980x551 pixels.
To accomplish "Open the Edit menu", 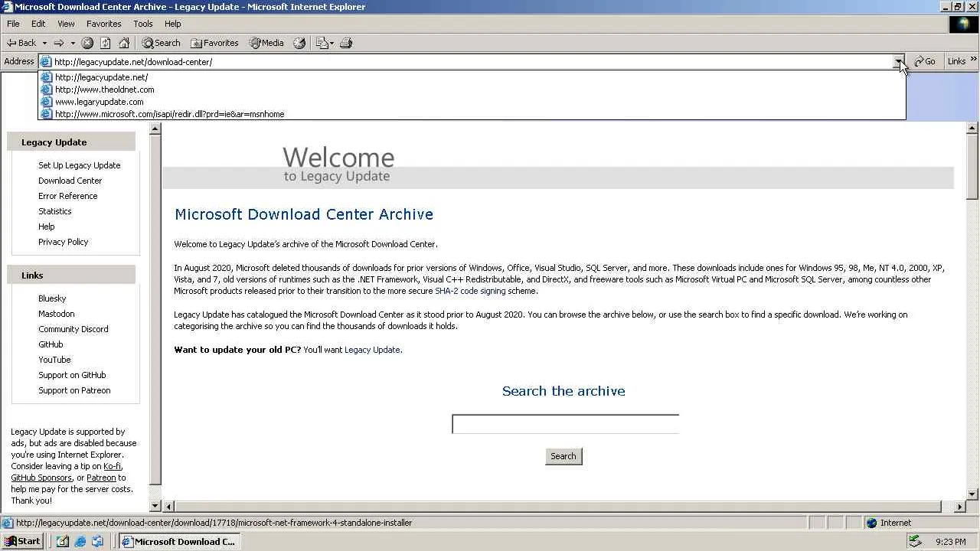I will [38, 24].
